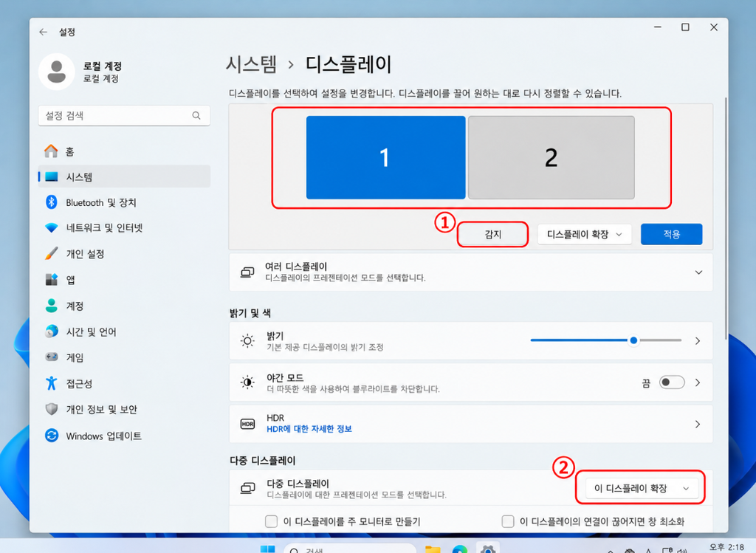The width and height of the screenshot is (756, 553).
Task: Click the back arrow in Settings
Action: click(x=44, y=32)
